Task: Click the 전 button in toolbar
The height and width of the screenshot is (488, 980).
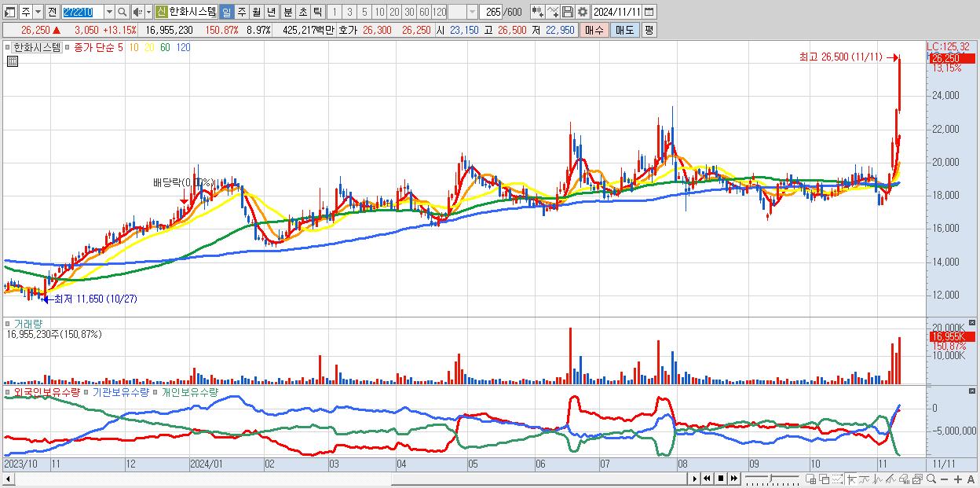Action: 52,12
